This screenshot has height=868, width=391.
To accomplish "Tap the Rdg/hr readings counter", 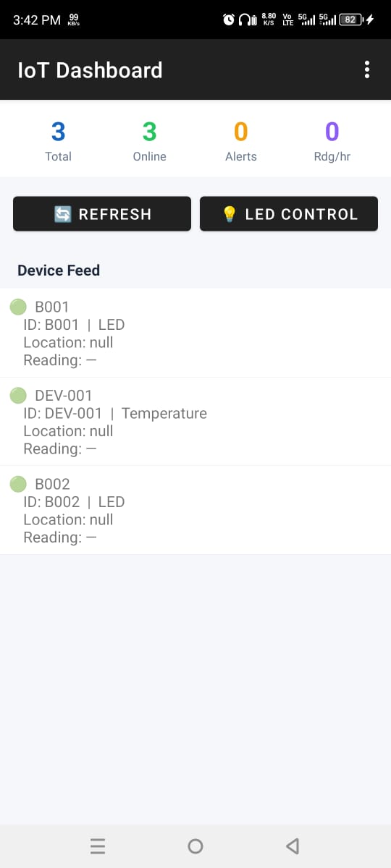I will tap(332, 132).
